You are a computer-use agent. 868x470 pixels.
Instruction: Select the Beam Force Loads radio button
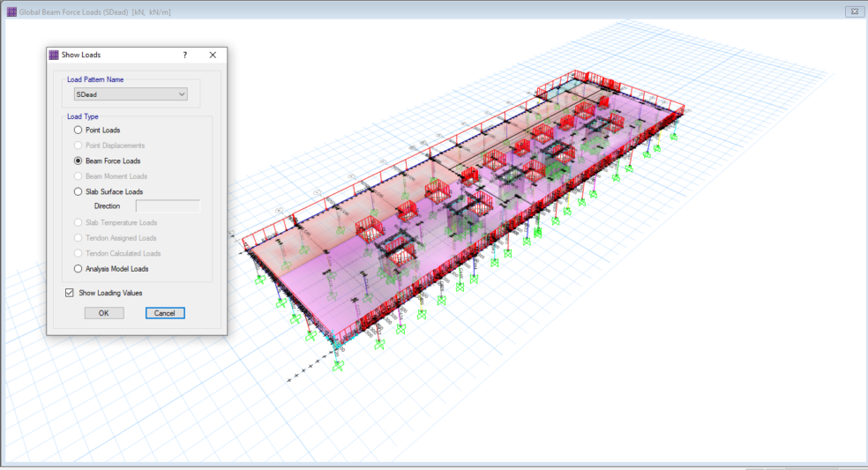[x=78, y=161]
